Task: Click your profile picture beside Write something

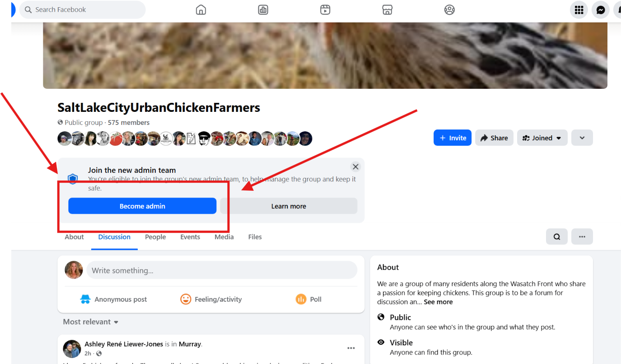Action: tap(74, 270)
